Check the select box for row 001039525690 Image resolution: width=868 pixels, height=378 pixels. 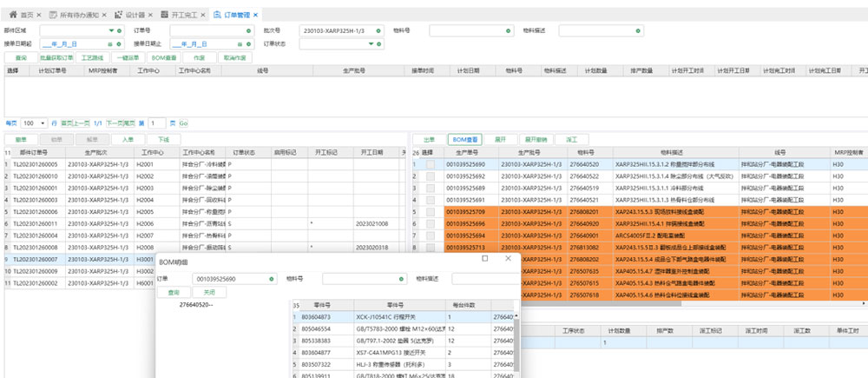430,163
